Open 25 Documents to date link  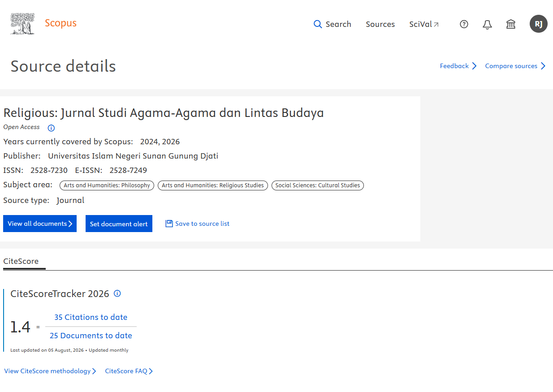[91, 336]
